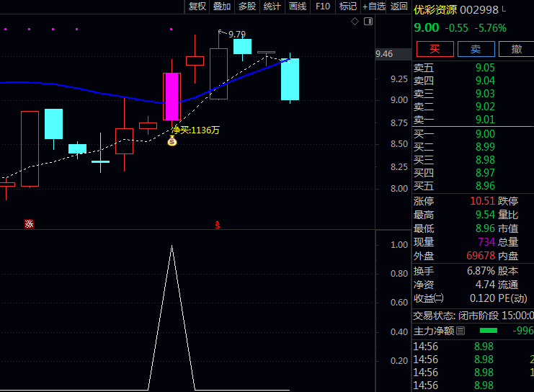Click the red 涨 marker icon
This screenshot has height=392, width=534.
(x=29, y=224)
